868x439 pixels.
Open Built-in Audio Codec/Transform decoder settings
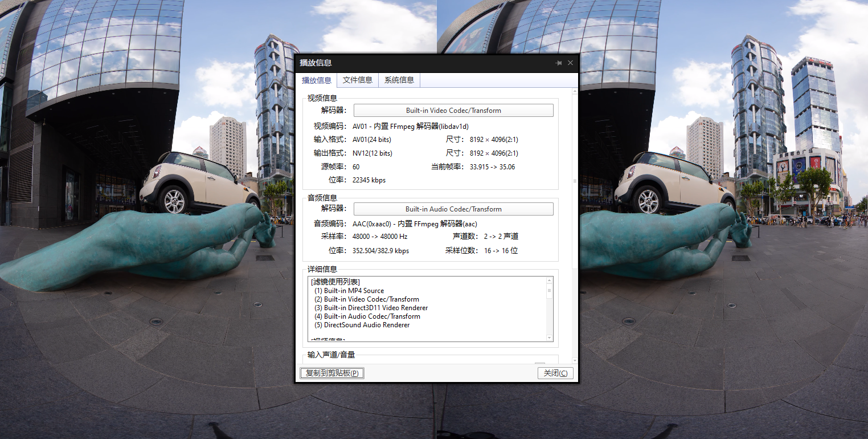[x=453, y=209]
